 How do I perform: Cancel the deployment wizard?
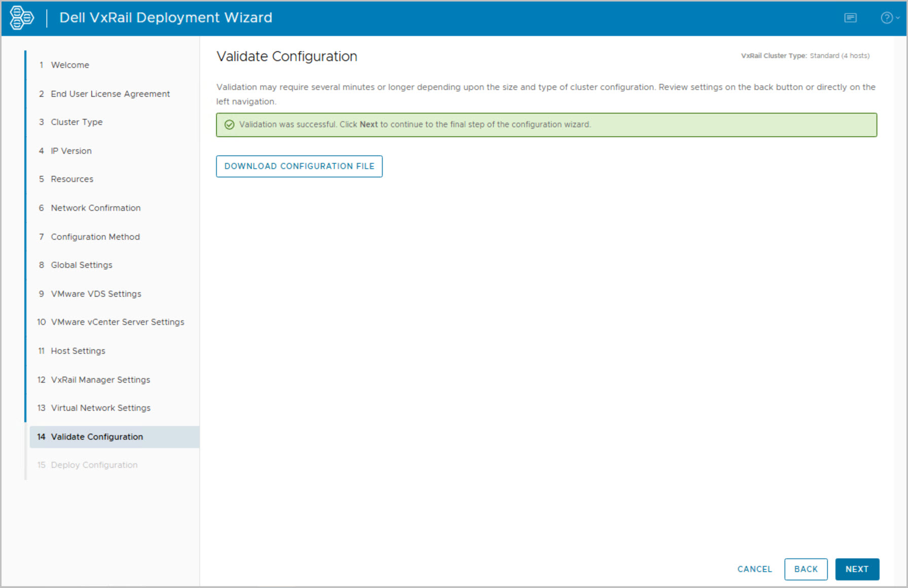pyautogui.click(x=754, y=569)
